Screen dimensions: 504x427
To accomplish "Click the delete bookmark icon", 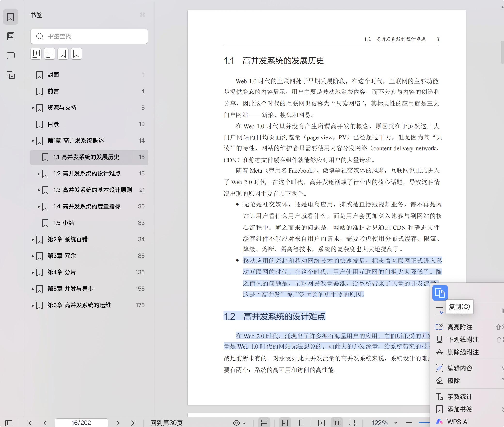I will (76, 54).
